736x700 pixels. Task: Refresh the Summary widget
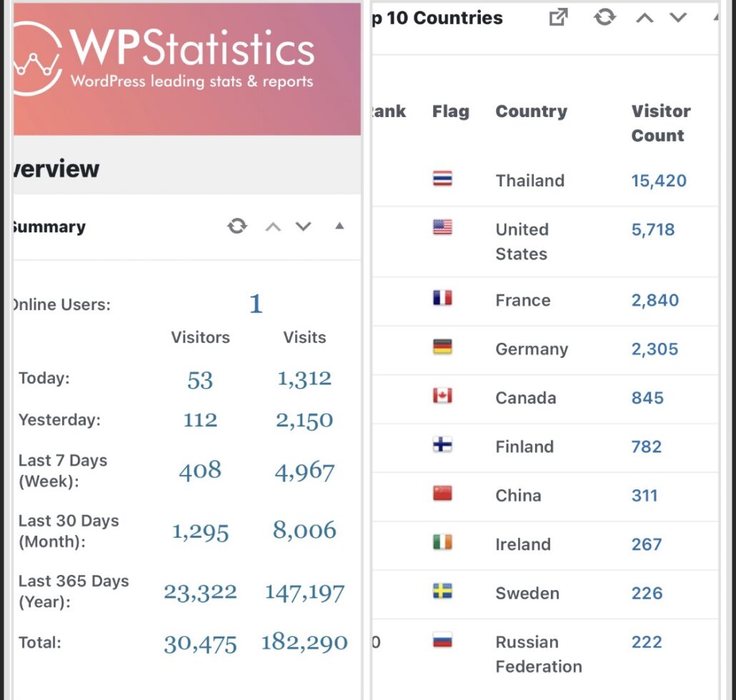click(237, 226)
